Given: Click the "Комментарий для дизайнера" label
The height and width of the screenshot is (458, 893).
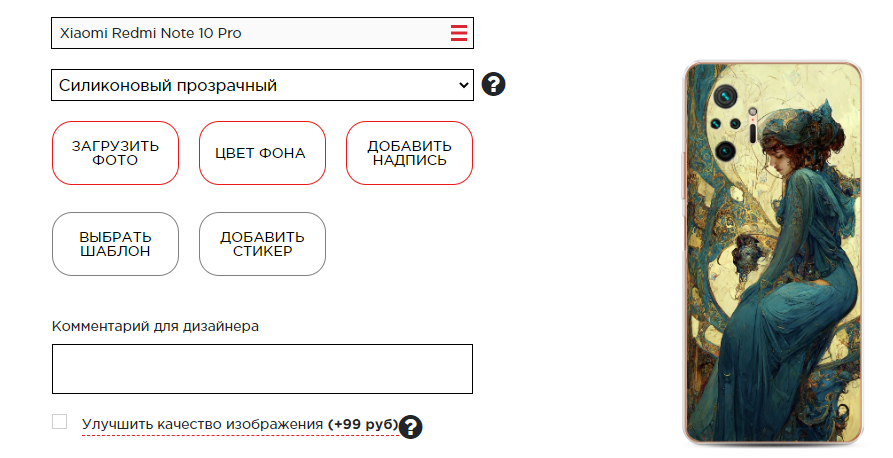Looking at the screenshot, I should pos(155,326).
